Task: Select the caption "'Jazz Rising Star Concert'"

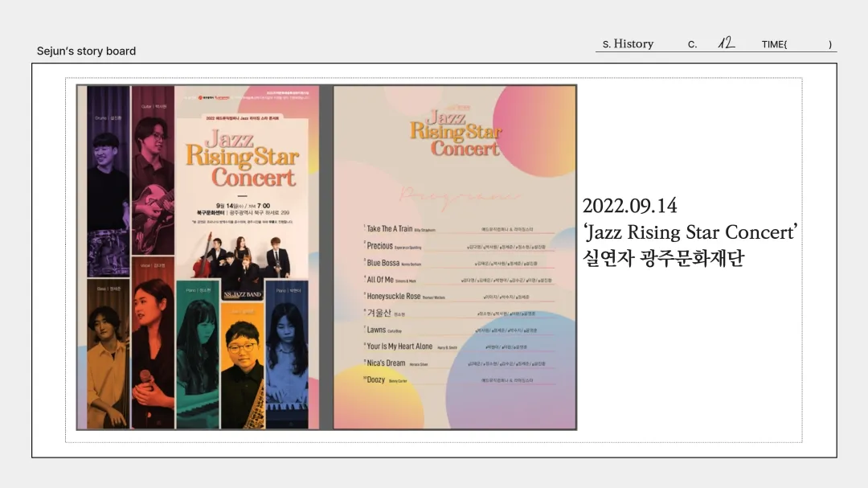Action: (690, 232)
